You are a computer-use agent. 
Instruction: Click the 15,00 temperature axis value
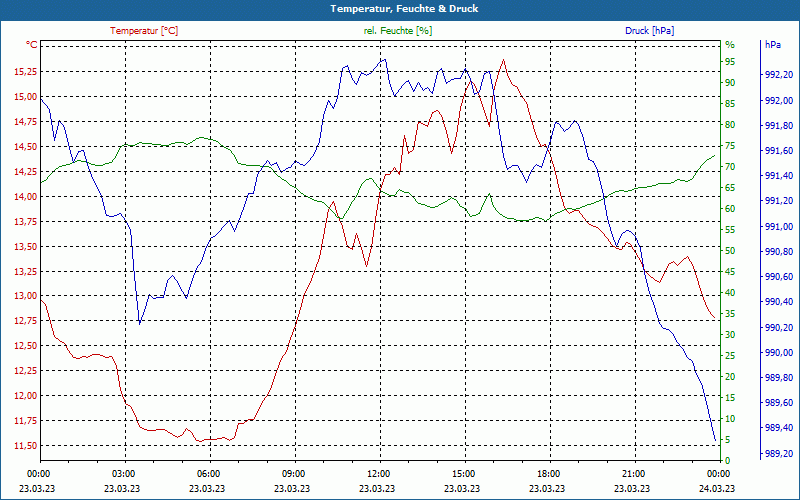(x=26, y=96)
